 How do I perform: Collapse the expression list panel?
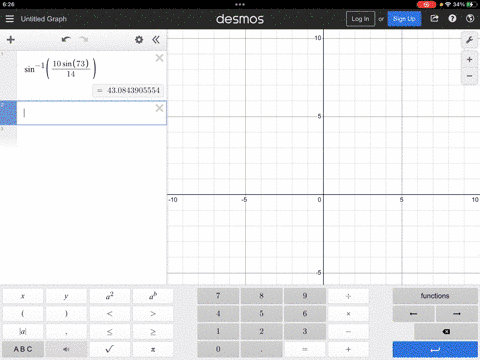point(156,40)
